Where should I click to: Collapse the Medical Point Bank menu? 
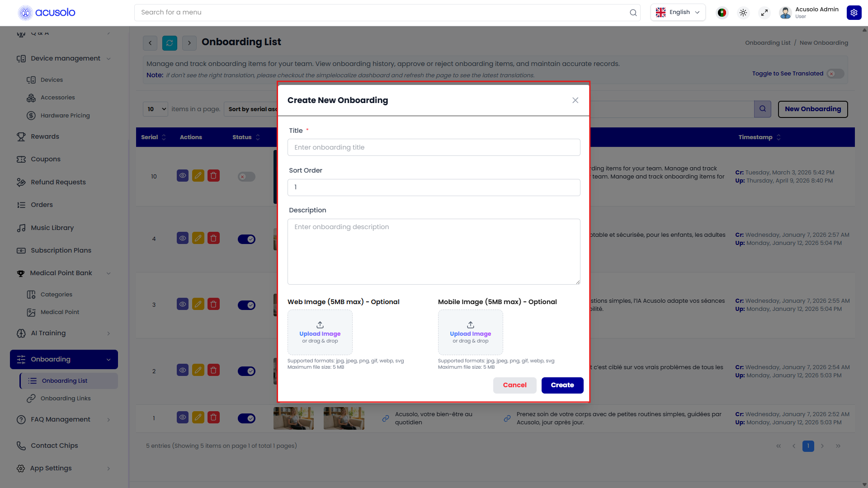[x=64, y=273]
